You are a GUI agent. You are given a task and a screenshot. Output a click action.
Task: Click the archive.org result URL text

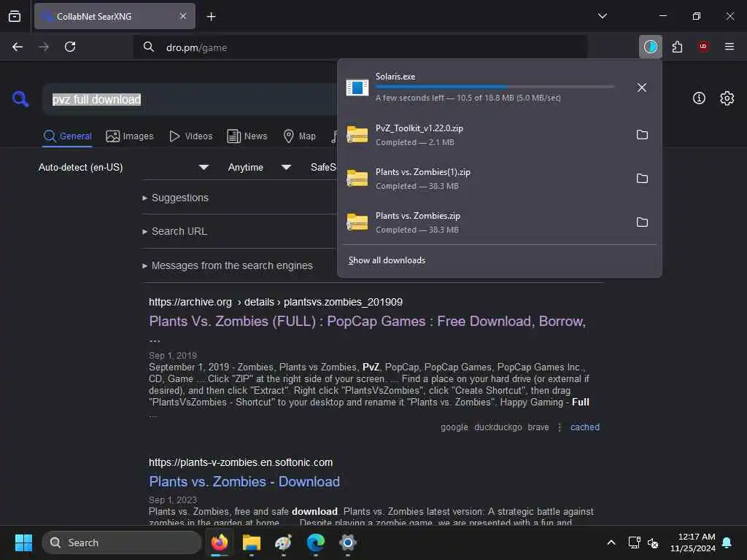(275, 302)
